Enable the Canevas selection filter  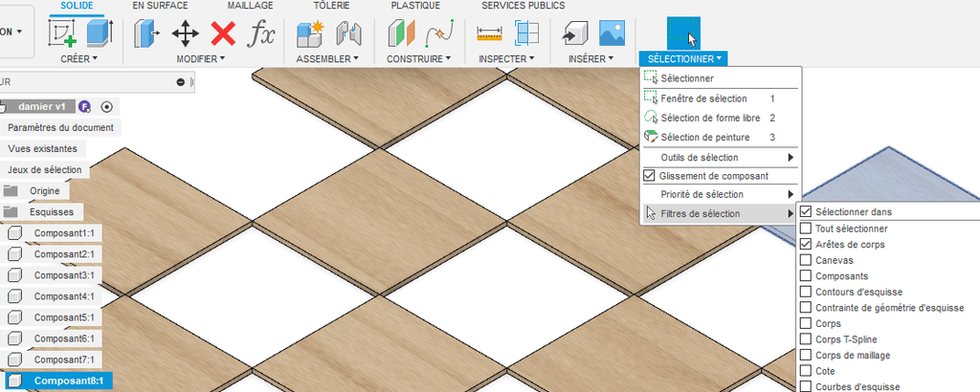[806, 260]
